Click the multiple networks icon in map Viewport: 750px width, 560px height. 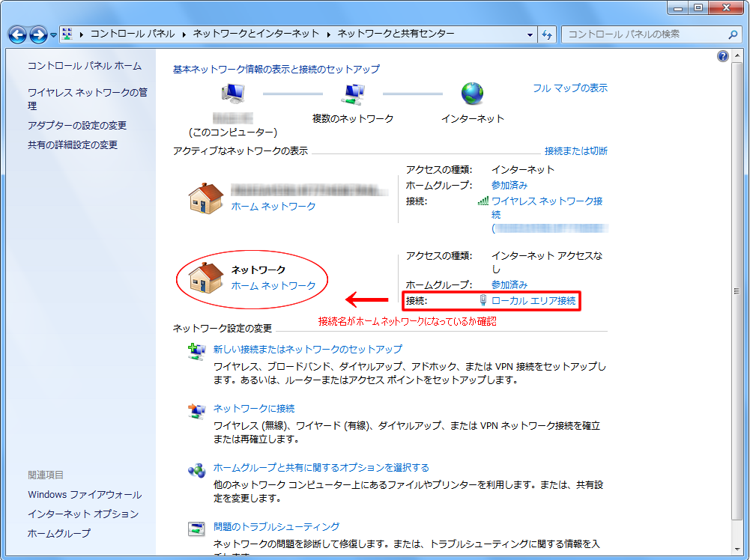point(352,94)
